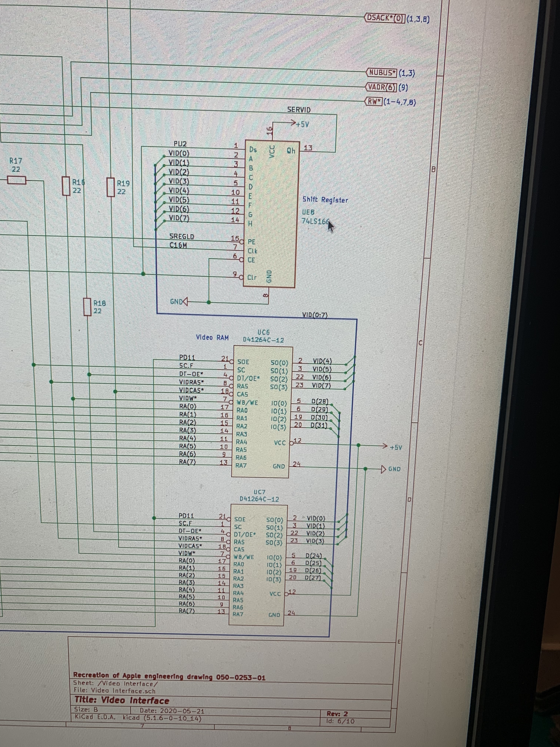The image size is (560, 747).
Task: Click D41264C-12 value text under UC6
Action: (263, 340)
